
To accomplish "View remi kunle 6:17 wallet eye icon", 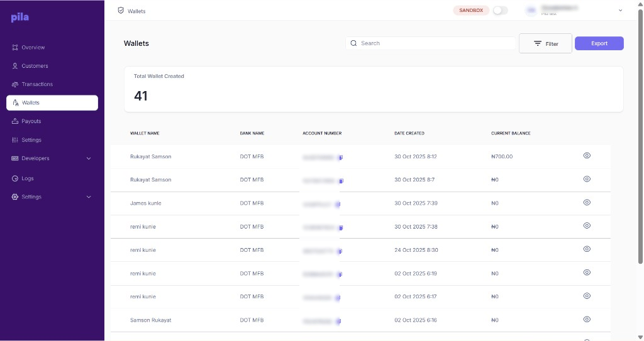I will 587,296.
